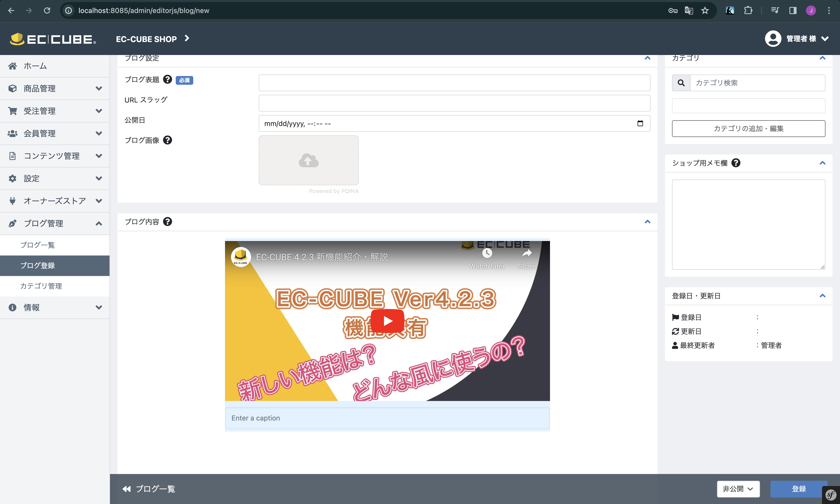The height and width of the screenshot is (504, 840).
Task: Collapse the カテゴリ panel
Action: point(822,58)
